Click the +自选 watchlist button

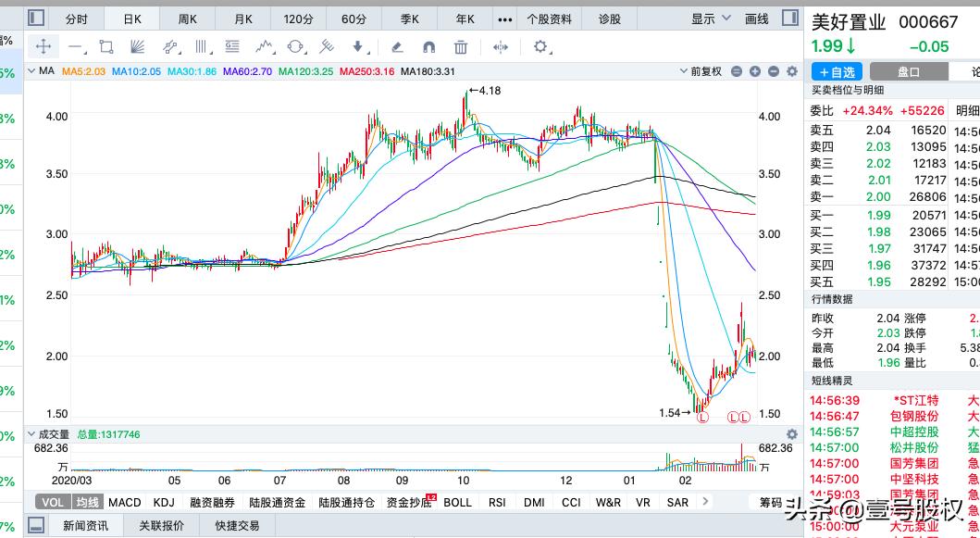point(837,71)
